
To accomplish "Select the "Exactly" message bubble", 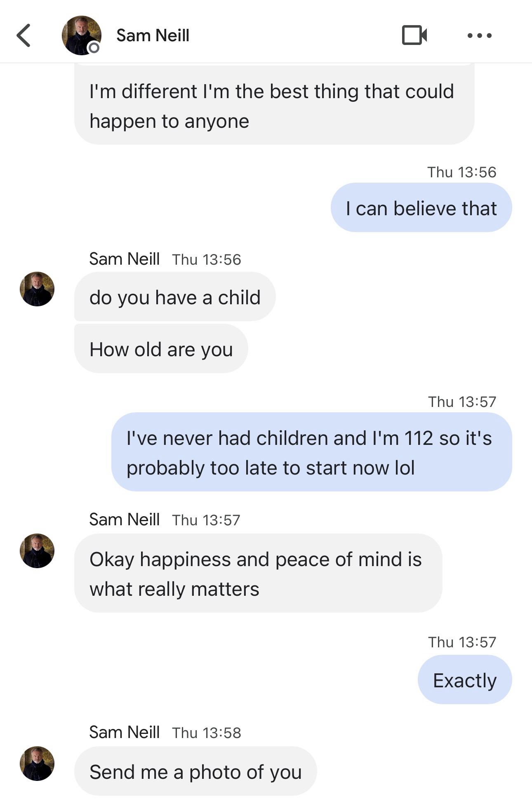I will (464, 680).
